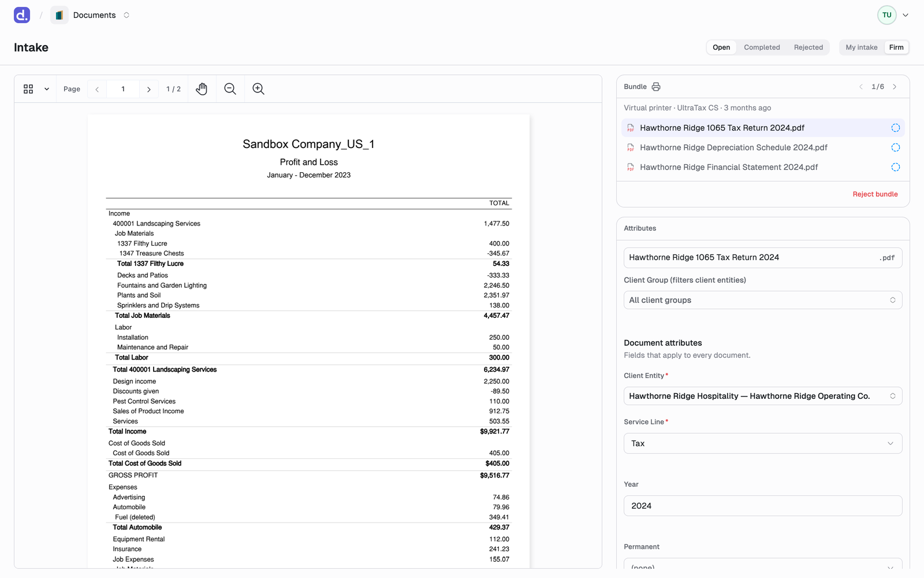
Task: Activate the hand pan tool
Action: [202, 89]
